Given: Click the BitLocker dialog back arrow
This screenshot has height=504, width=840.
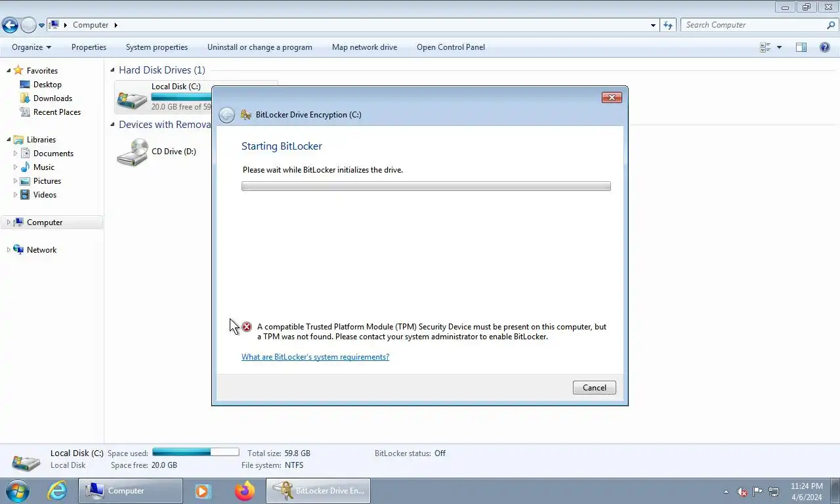Looking at the screenshot, I should (226, 115).
